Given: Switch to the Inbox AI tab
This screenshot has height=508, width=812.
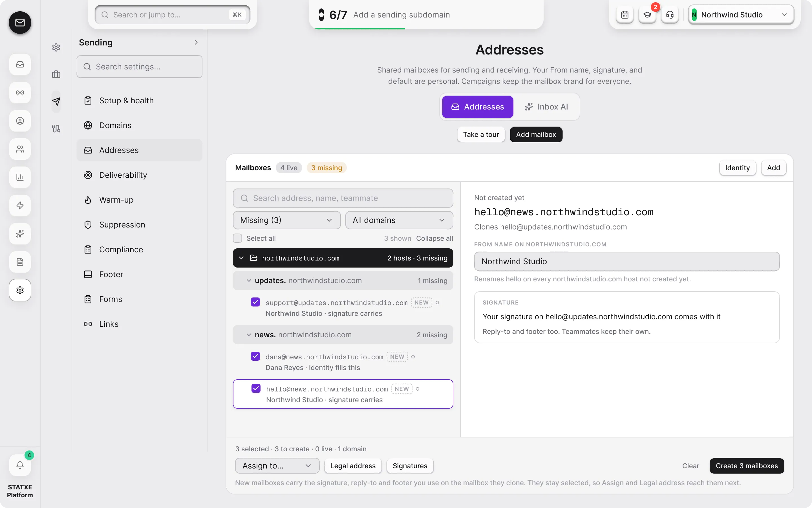Looking at the screenshot, I should point(546,107).
